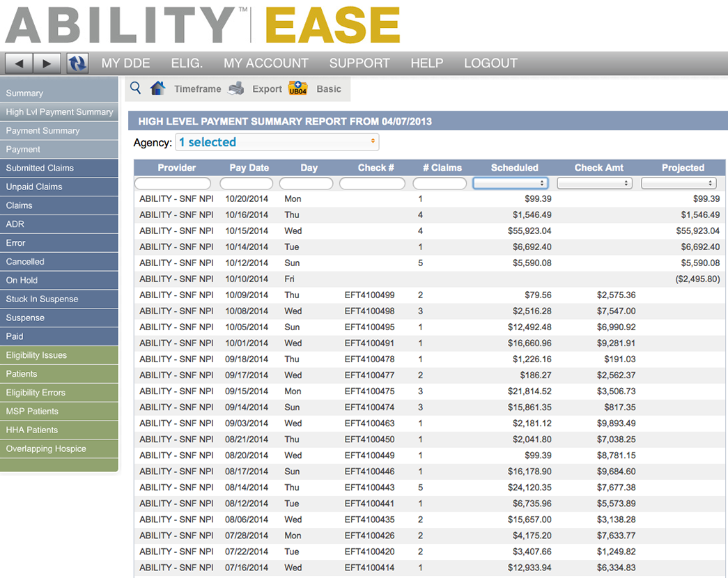Sort by the Provider column header
The width and height of the screenshot is (728, 578).
tap(176, 168)
